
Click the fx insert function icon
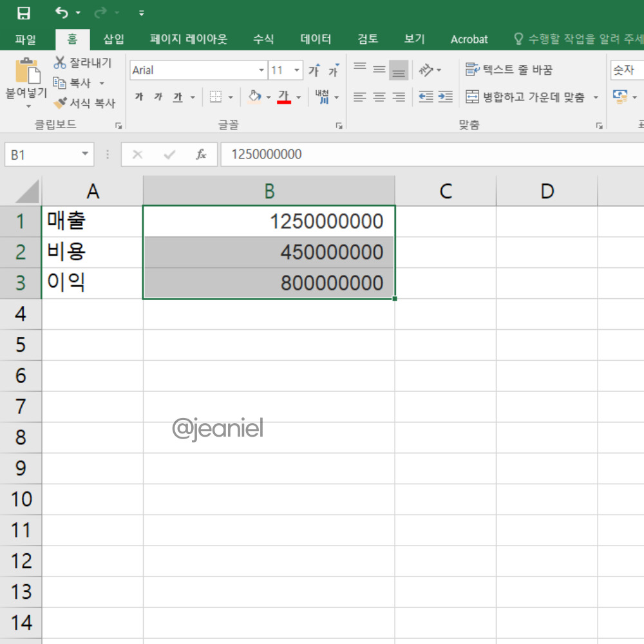point(201,155)
